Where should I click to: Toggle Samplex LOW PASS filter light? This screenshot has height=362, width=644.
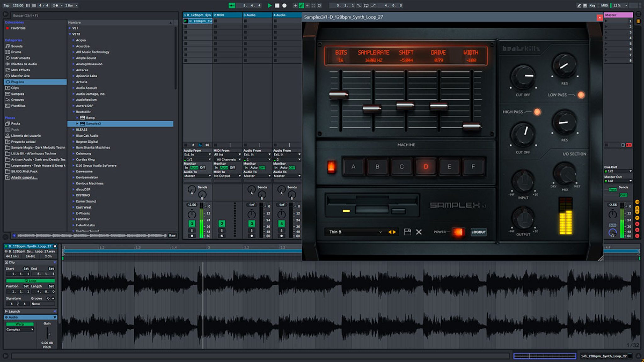pos(581,95)
